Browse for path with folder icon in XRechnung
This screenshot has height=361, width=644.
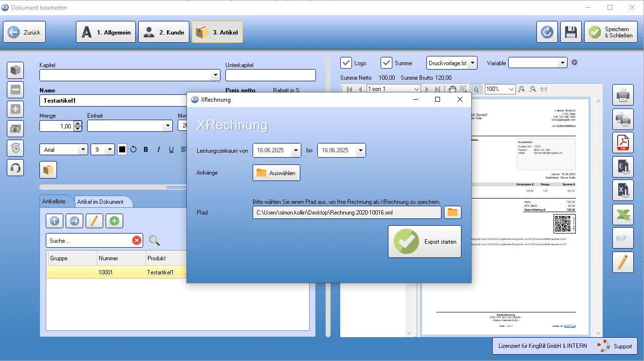[453, 212]
